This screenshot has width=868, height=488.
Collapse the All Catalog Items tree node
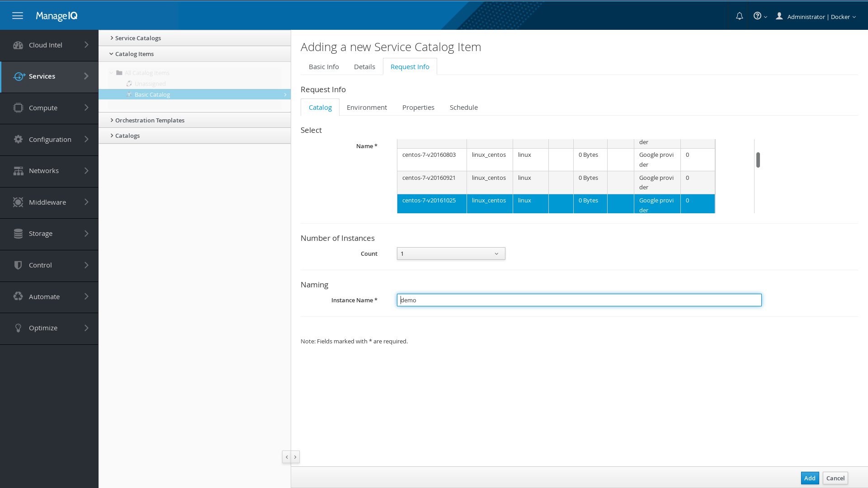coord(111,73)
